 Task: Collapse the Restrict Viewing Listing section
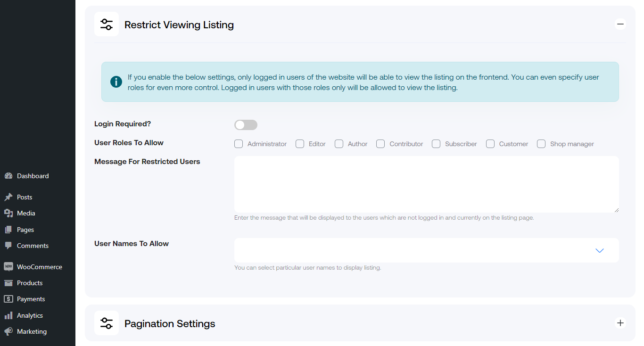620,24
